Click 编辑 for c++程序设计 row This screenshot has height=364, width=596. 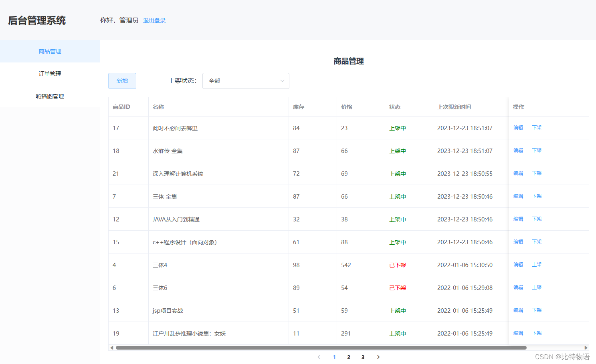[518, 242]
